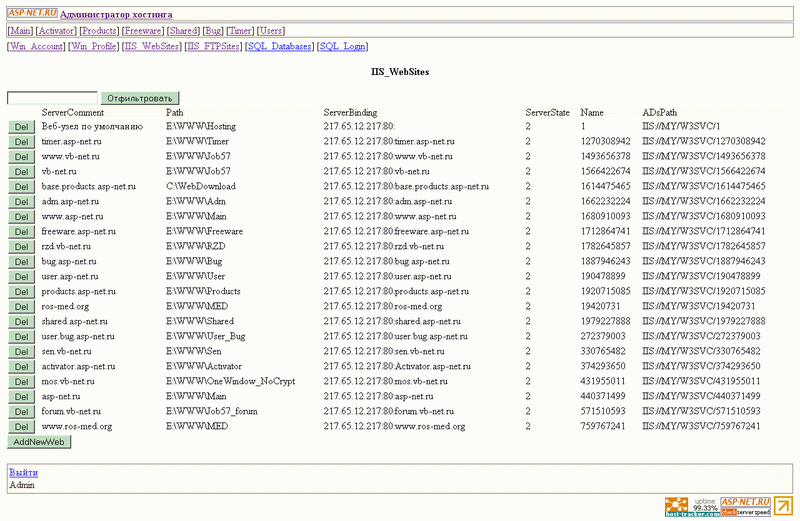Viewport: 800px width, 521px height.
Task: Delete the user.bug.asp-net.ru site
Action: [21, 337]
